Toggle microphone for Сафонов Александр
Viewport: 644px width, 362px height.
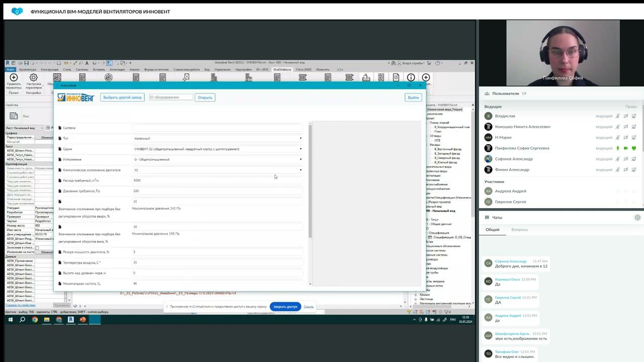[x=618, y=159]
